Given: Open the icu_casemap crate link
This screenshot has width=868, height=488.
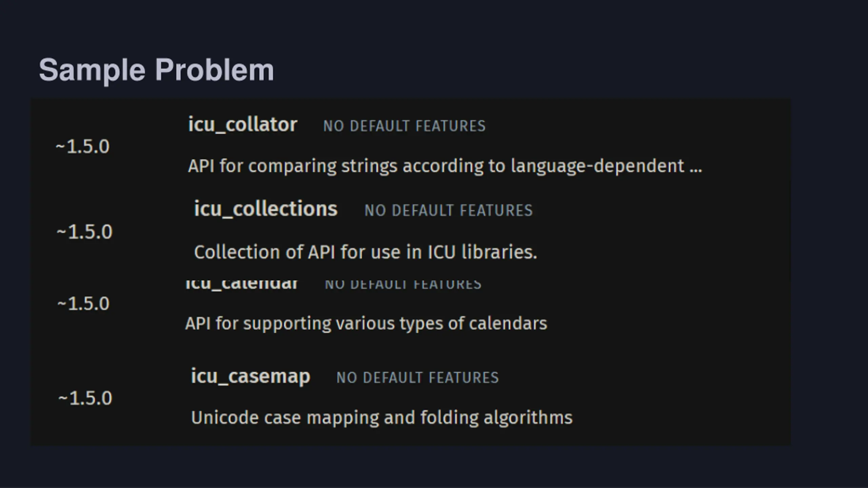Looking at the screenshot, I should (251, 376).
